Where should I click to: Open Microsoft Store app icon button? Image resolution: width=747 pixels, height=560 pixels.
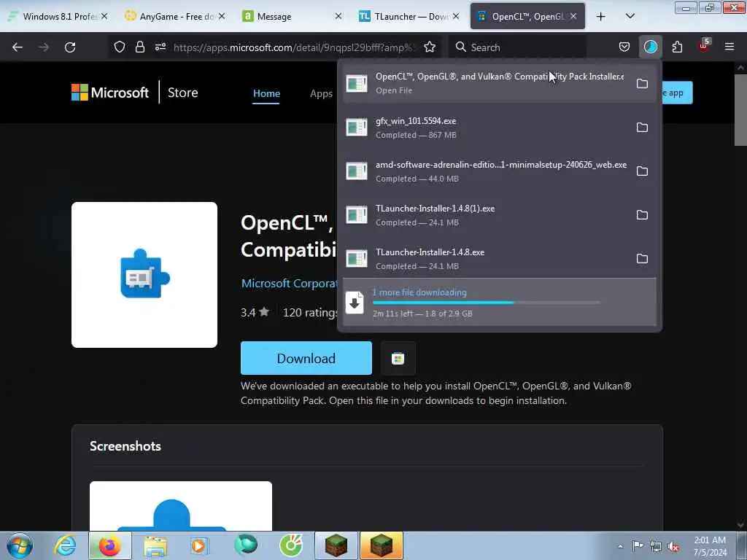[398, 358]
